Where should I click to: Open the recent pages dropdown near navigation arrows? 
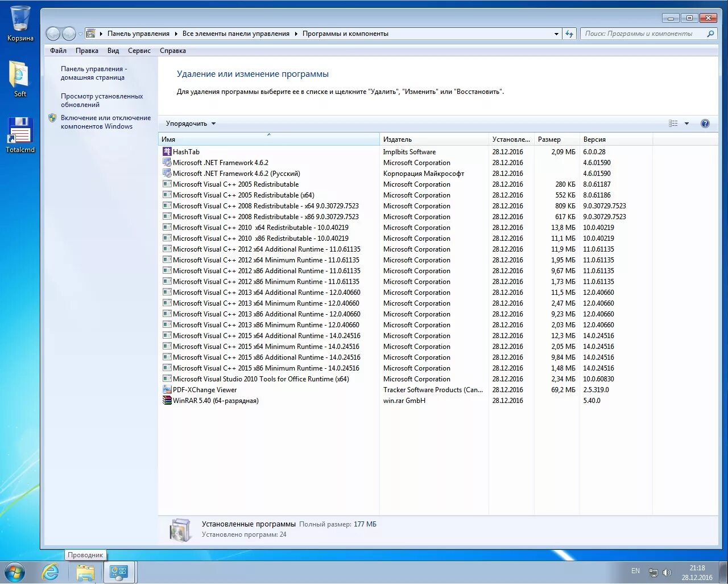(80, 34)
